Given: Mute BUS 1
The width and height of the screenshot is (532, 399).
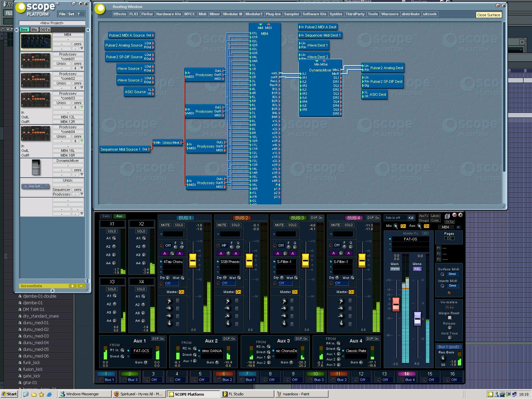Looking at the screenshot, I should point(165,225).
